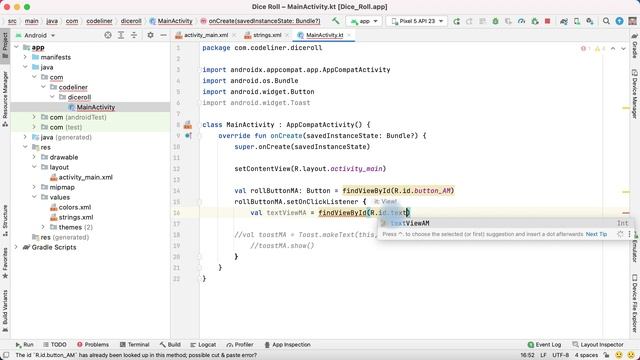The image size is (640, 360).
Task: Click the three-dot menu in completion popup
Action: click(629, 234)
